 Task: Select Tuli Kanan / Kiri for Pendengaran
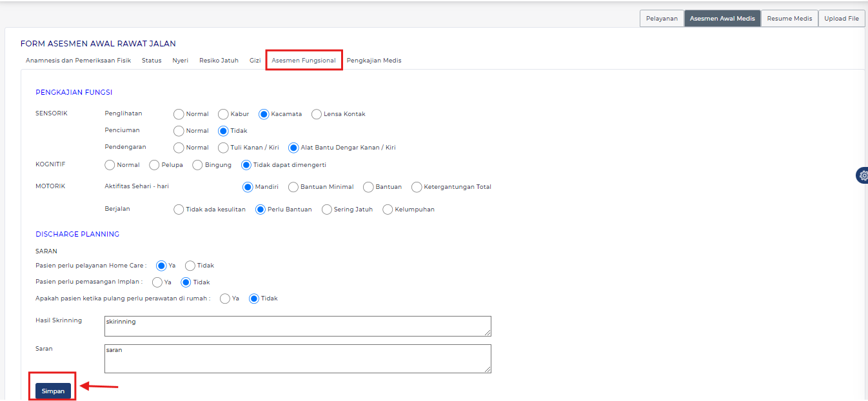pos(223,148)
